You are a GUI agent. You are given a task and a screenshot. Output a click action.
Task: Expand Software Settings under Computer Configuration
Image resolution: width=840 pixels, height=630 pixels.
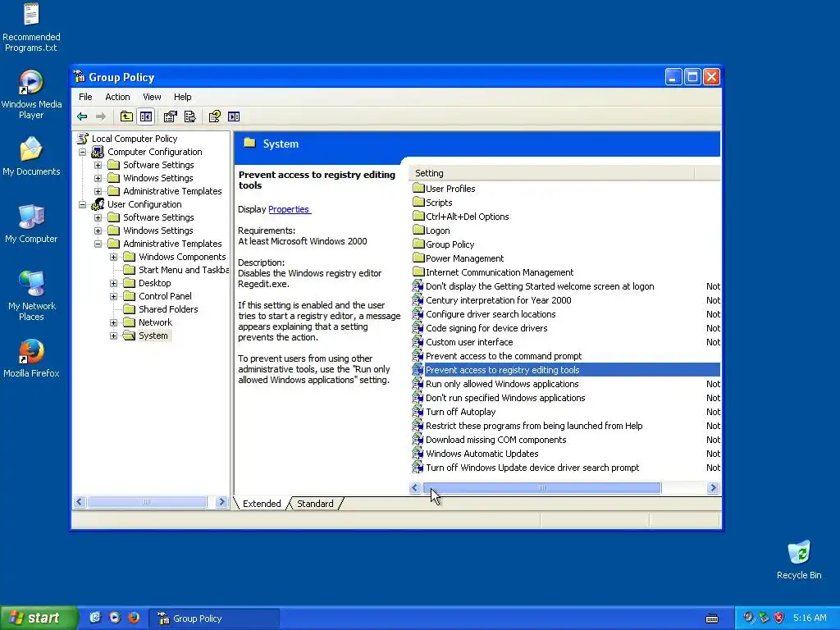point(98,165)
